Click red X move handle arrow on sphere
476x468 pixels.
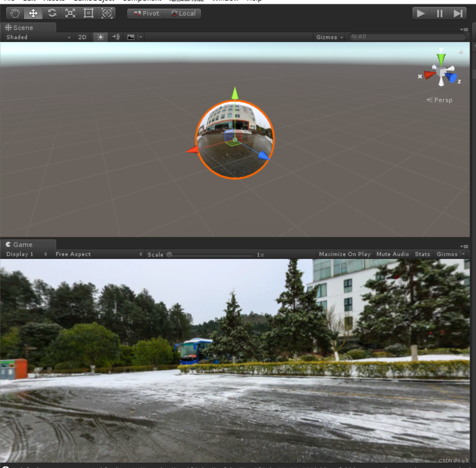click(192, 149)
